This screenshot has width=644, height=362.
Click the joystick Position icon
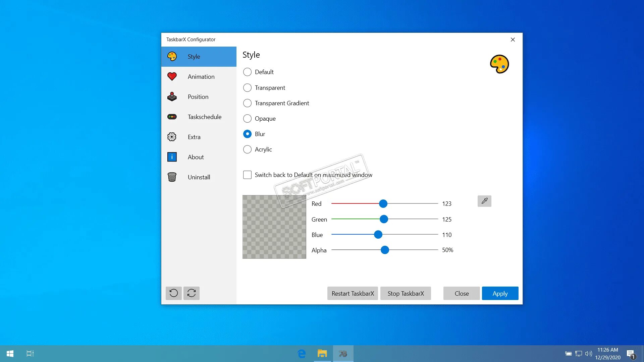[x=172, y=97]
